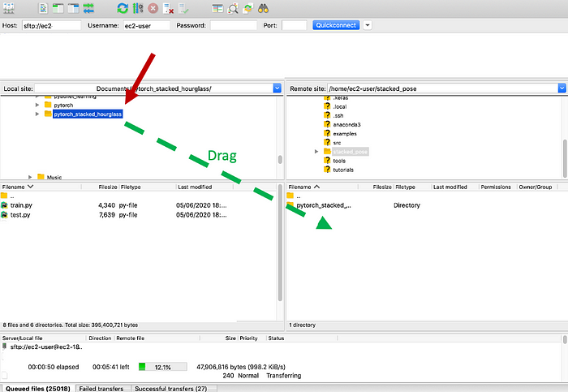This screenshot has height=392, width=568.
Task: Expand the pytorch folder in local tree
Action: [x=37, y=105]
